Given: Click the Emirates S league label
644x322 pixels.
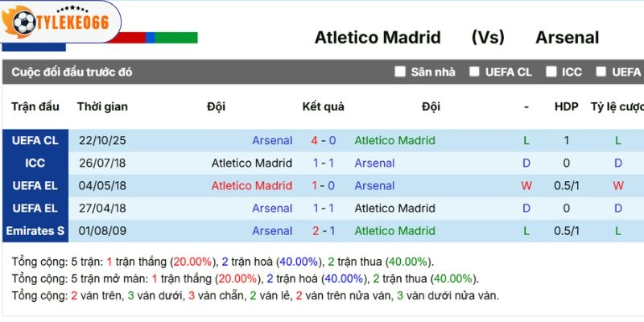Looking at the screenshot, I should tap(35, 230).
